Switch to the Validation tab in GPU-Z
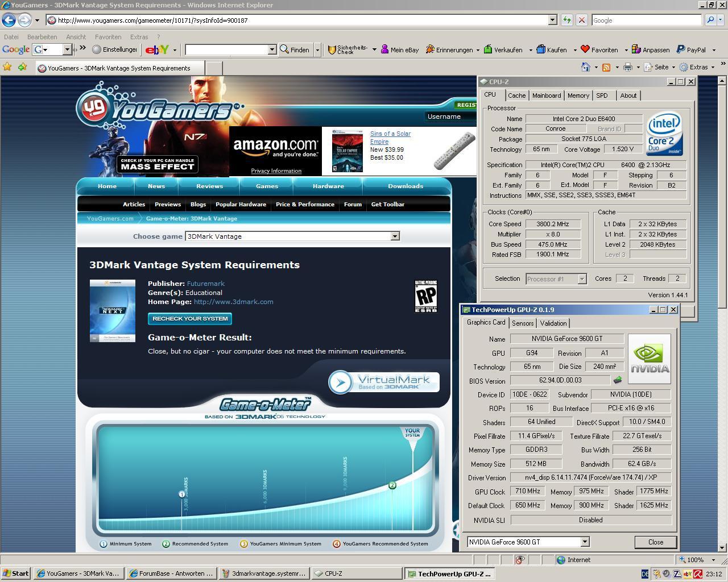The height and width of the screenshot is (582, 728). pyautogui.click(x=553, y=323)
